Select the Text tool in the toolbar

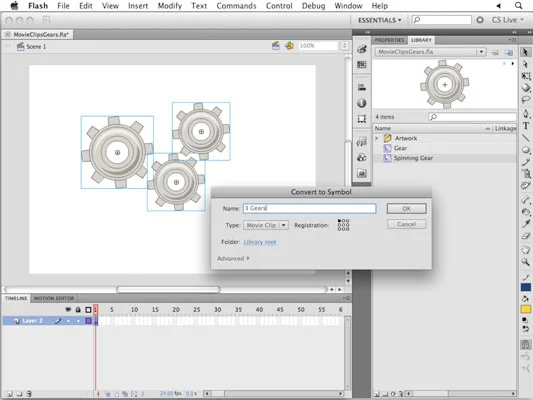click(x=526, y=126)
